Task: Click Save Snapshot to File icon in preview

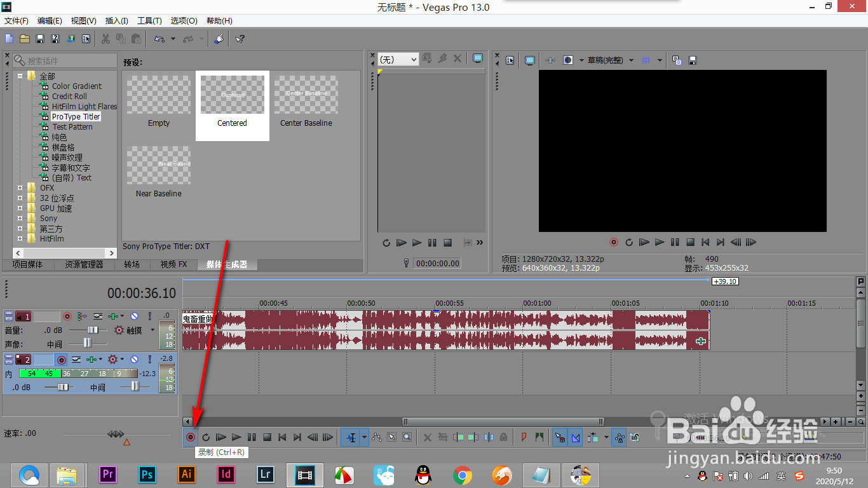Action: (693, 60)
